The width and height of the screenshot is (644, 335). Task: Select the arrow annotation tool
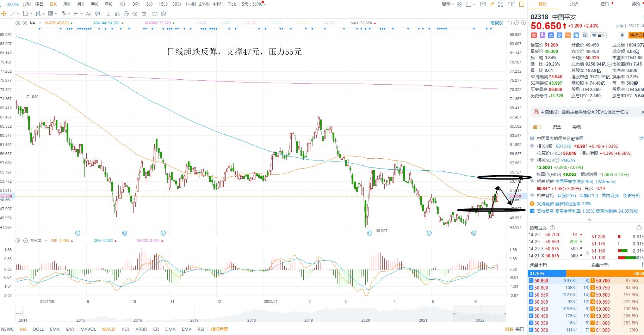[x=76, y=14]
